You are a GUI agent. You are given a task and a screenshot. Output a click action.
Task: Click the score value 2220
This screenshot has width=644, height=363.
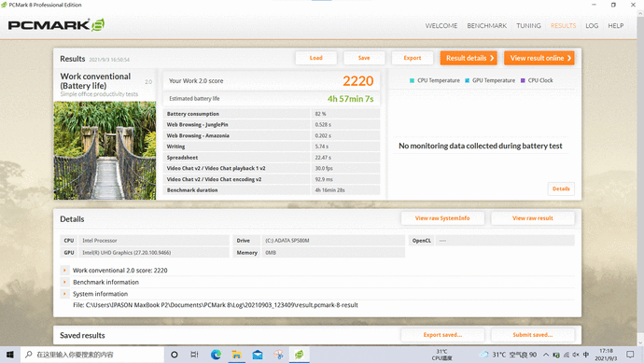coord(358,81)
